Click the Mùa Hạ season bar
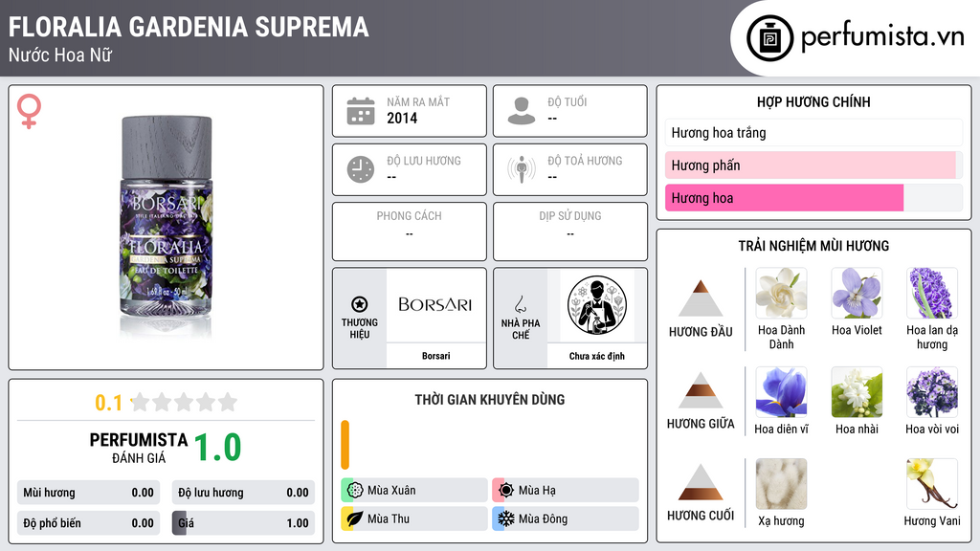Image resolution: width=980 pixels, height=551 pixels. 566,490
